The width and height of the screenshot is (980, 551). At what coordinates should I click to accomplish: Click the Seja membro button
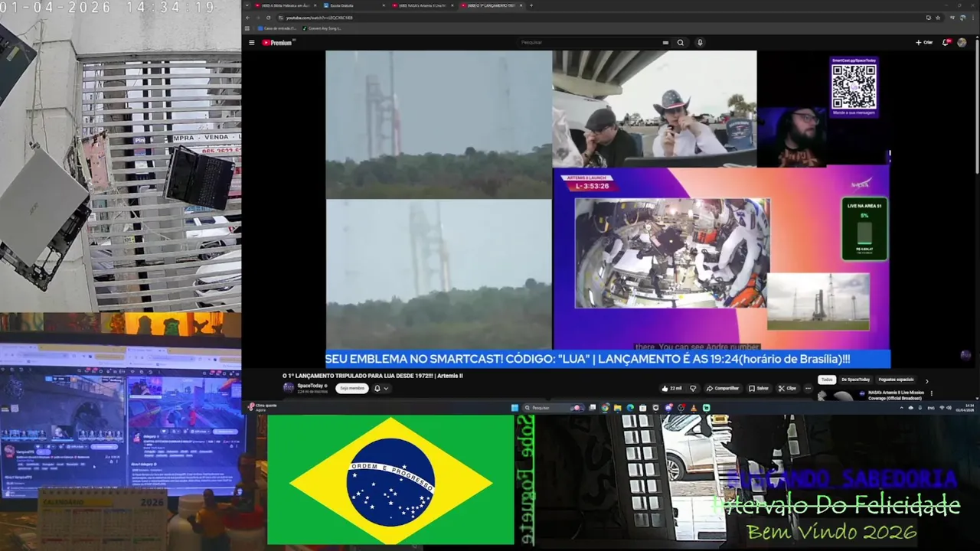coord(351,388)
